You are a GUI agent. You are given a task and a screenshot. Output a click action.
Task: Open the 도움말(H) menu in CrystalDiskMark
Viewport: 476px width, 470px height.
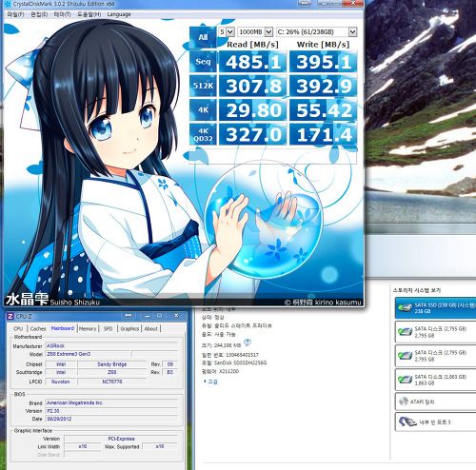pos(89,14)
